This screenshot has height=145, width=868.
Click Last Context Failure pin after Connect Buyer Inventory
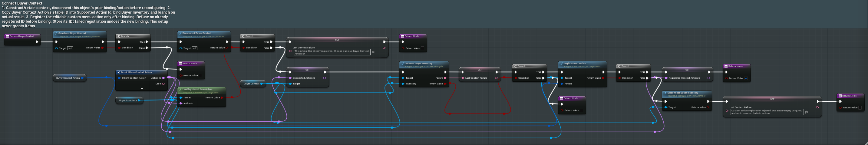[x=463, y=78]
